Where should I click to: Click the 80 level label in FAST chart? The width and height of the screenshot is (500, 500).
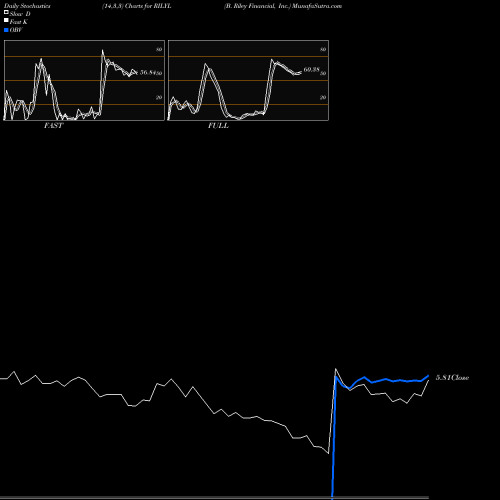159,49
